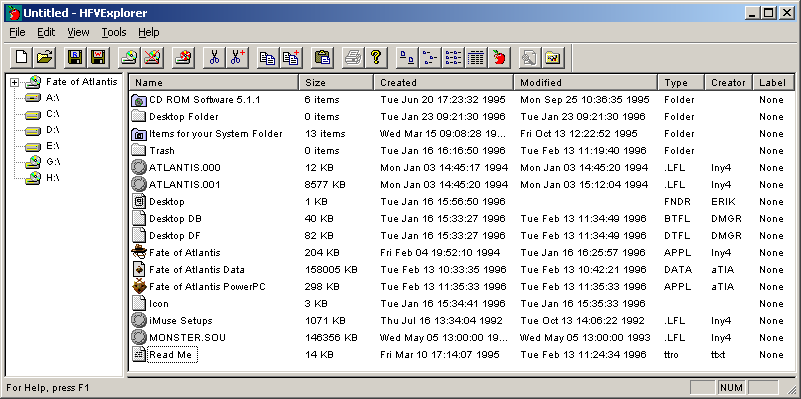Sort by the Creator column header
801x399 pixels.
728,82
